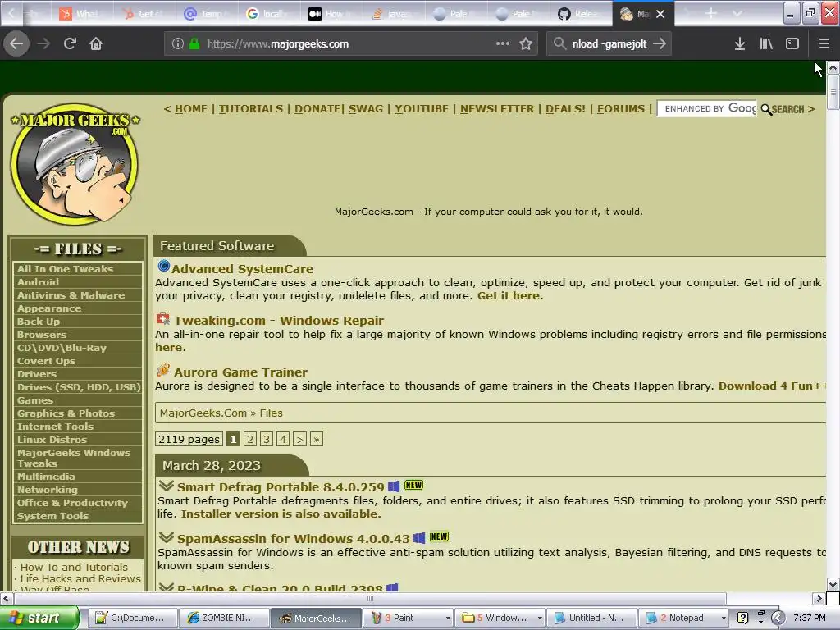Image resolution: width=840 pixels, height=630 pixels.
Task: Click the Aurora Game Trainer icon
Action: (163, 370)
